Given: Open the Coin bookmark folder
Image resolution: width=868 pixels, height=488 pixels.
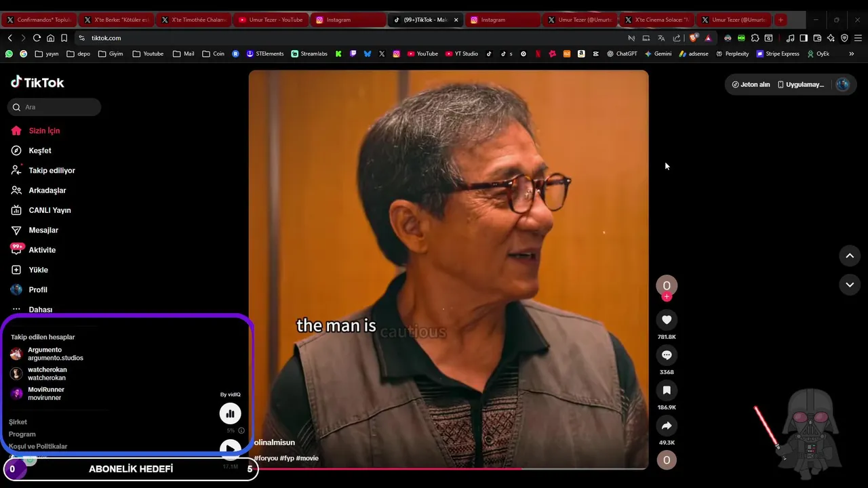Looking at the screenshot, I should pos(213,54).
